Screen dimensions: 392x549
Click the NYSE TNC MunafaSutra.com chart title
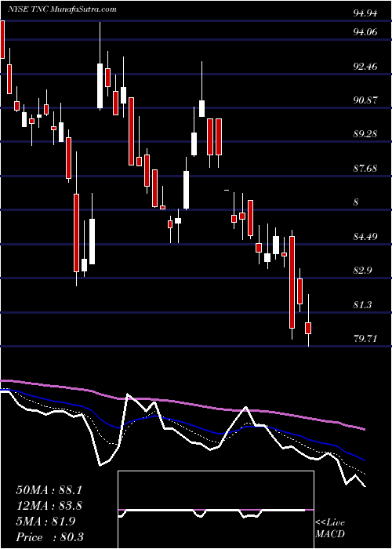tap(62, 9)
